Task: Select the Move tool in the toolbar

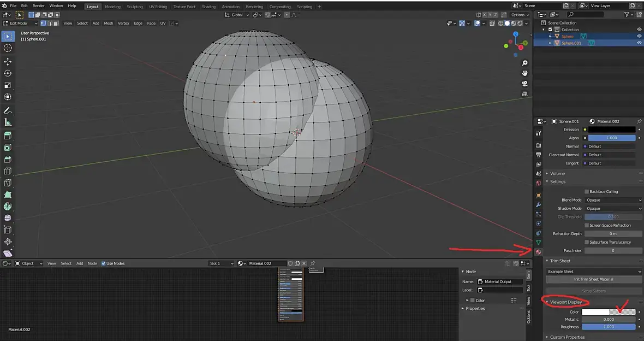Action: coord(8,62)
